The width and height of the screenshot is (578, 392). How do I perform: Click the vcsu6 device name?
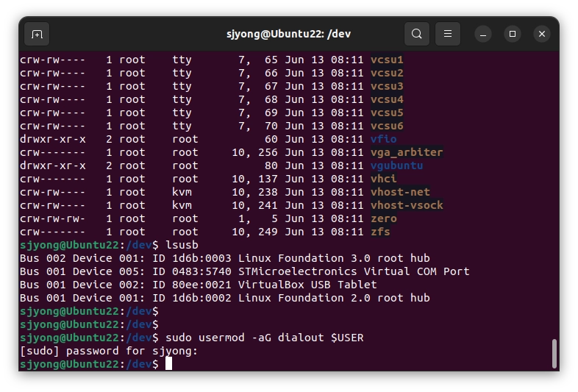pyautogui.click(x=387, y=126)
